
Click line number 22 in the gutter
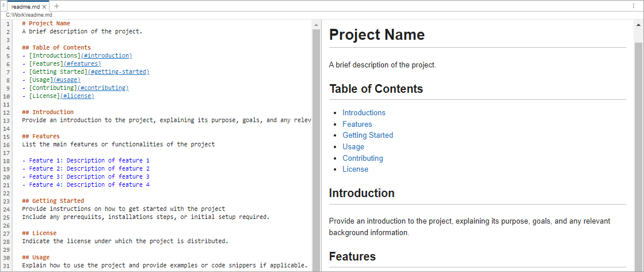click(x=7, y=193)
